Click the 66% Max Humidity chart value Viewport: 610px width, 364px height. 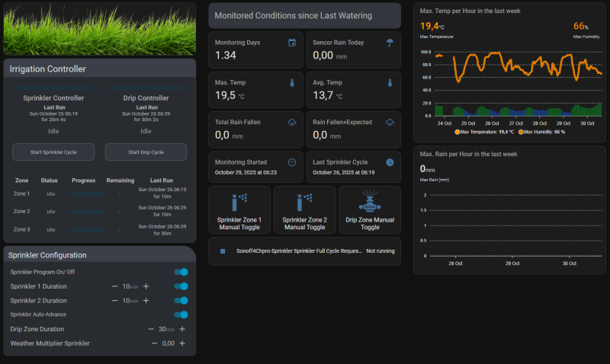(581, 26)
